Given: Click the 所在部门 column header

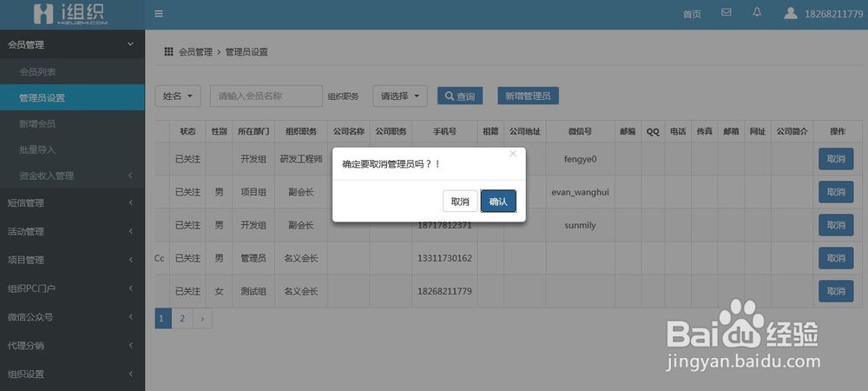Looking at the screenshot, I should [x=253, y=132].
